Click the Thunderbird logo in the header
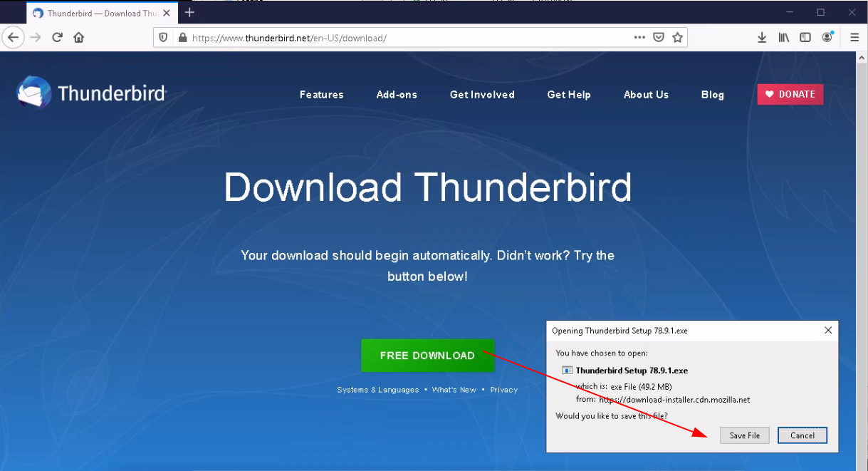868x471 pixels. coord(91,93)
